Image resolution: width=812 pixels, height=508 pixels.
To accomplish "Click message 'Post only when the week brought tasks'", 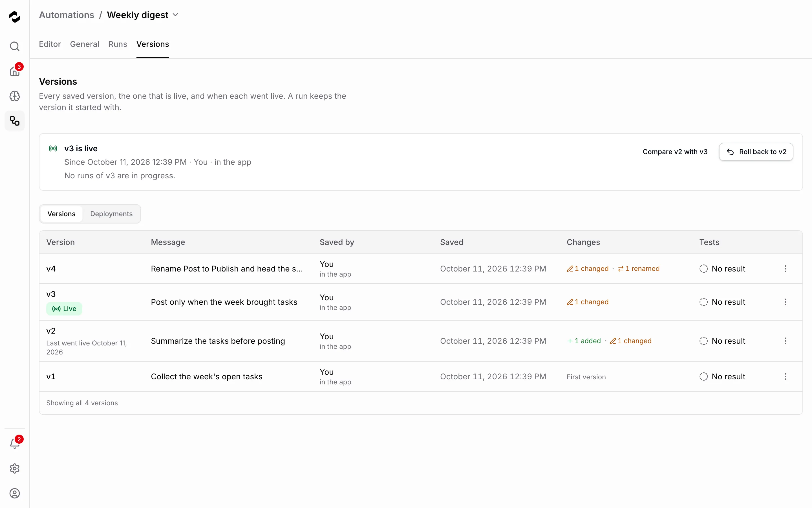I will (224, 302).
